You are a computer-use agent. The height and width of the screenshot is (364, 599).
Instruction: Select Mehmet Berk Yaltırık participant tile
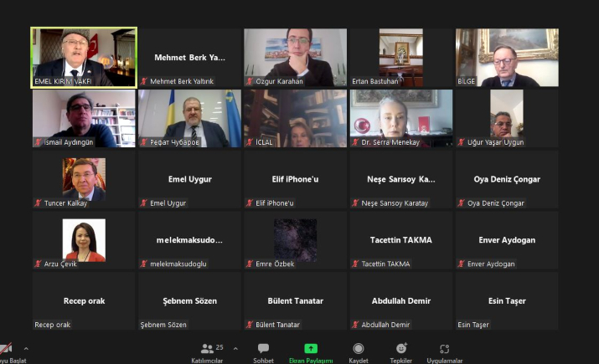189,57
